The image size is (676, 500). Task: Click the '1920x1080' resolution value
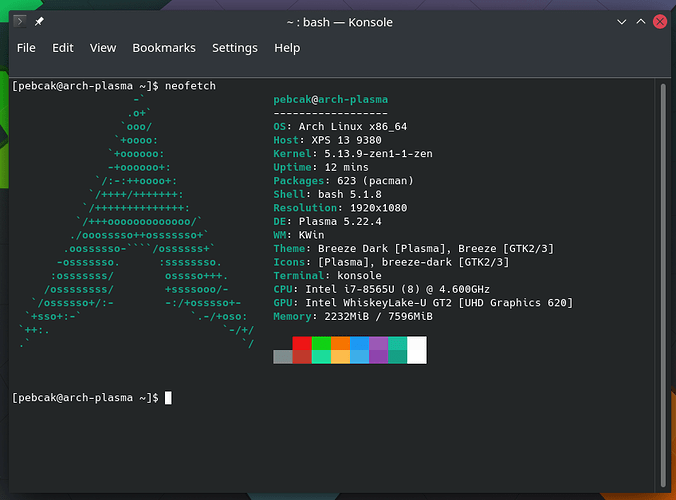[x=378, y=208]
